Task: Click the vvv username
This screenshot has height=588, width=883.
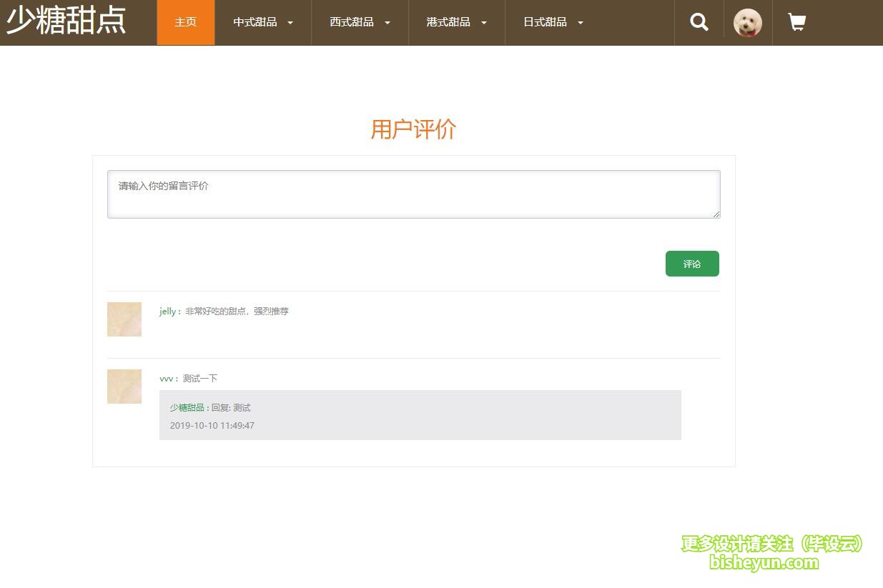Action: pyautogui.click(x=166, y=379)
